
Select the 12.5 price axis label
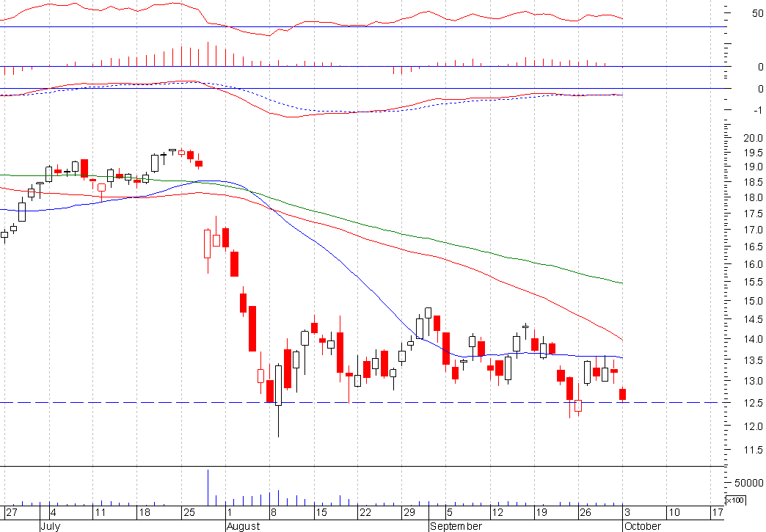click(x=753, y=404)
